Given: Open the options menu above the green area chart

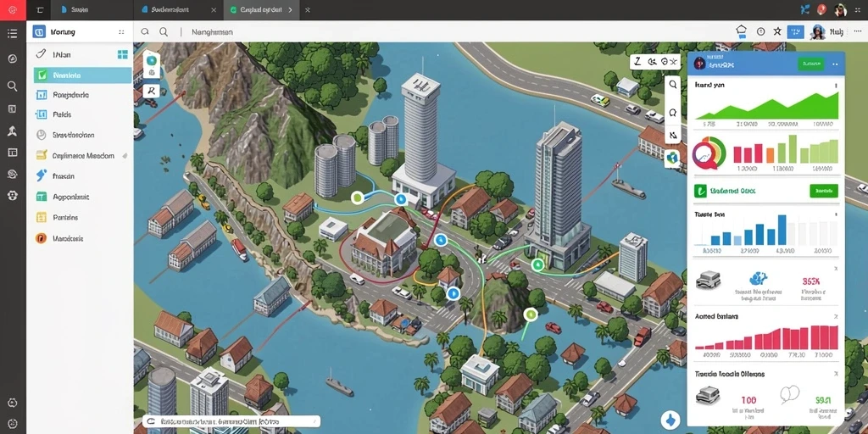Looking at the screenshot, I should [835, 86].
